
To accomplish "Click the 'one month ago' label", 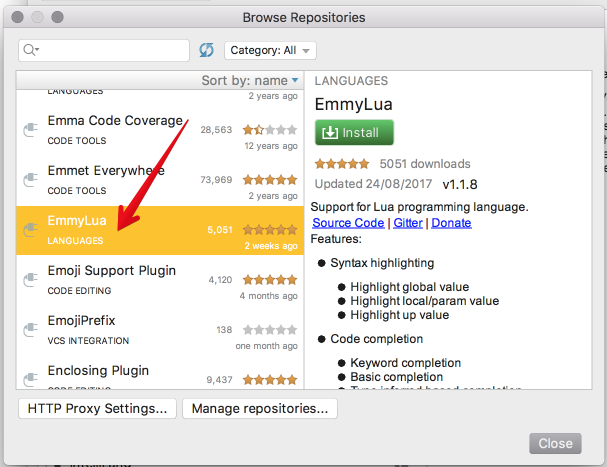I will [266, 346].
